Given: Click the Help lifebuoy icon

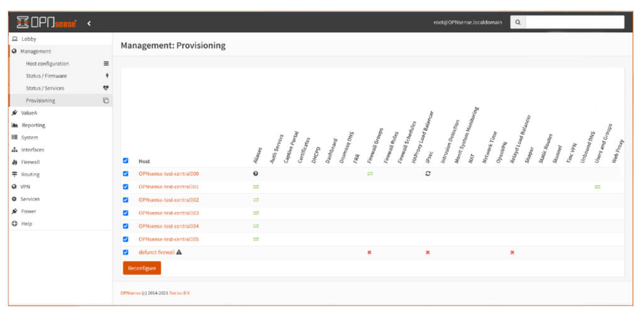Looking at the screenshot, I should click(x=14, y=223).
